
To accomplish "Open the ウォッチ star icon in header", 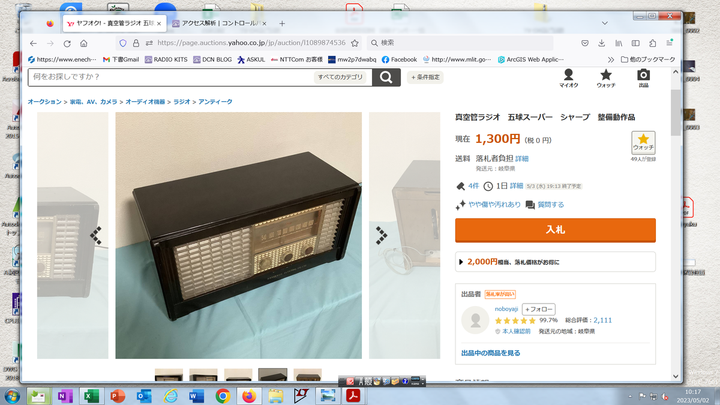I will [606, 78].
